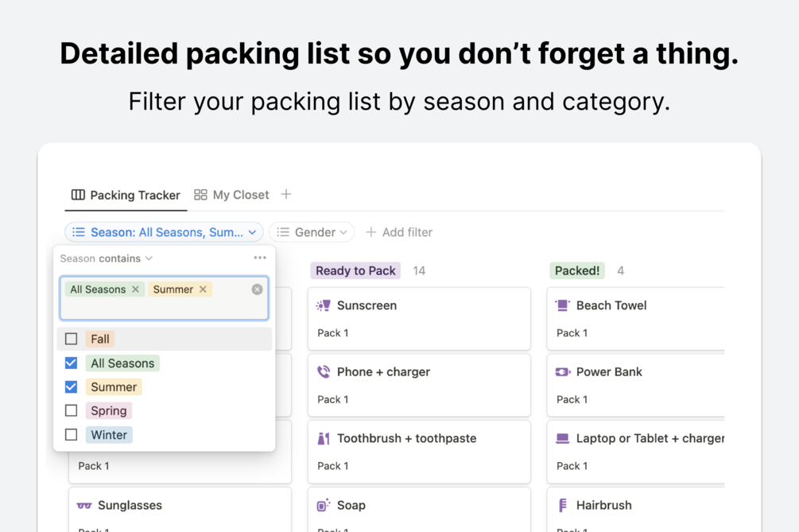Viewport: 799px width, 532px height.
Task: Click the Phone + charger icon
Action: (x=324, y=371)
